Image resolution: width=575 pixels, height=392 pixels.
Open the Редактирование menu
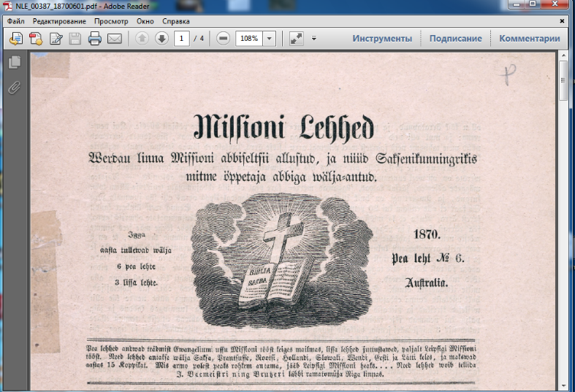point(59,21)
